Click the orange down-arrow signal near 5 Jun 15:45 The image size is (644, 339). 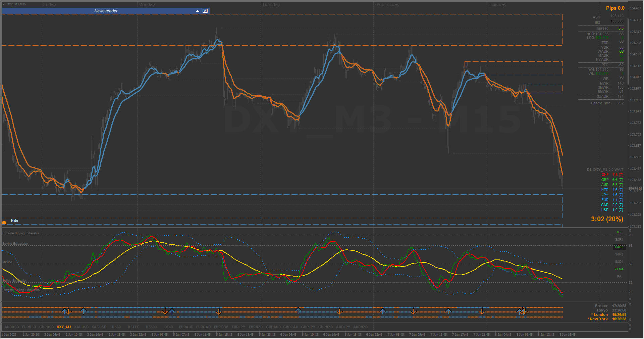click(x=219, y=311)
